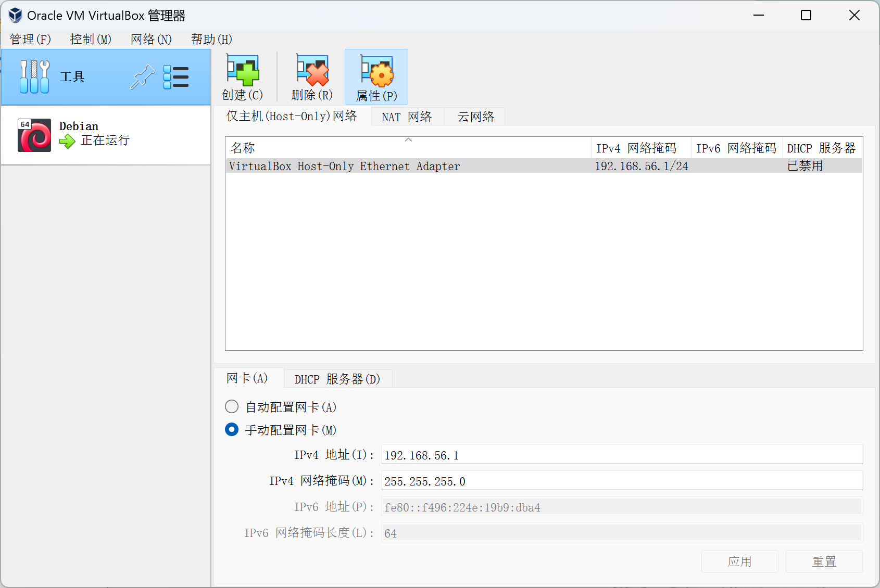Select VirtualBox Host-Only Ethernet Adapter row
Viewport: 880px width, 588px height.
pos(544,166)
